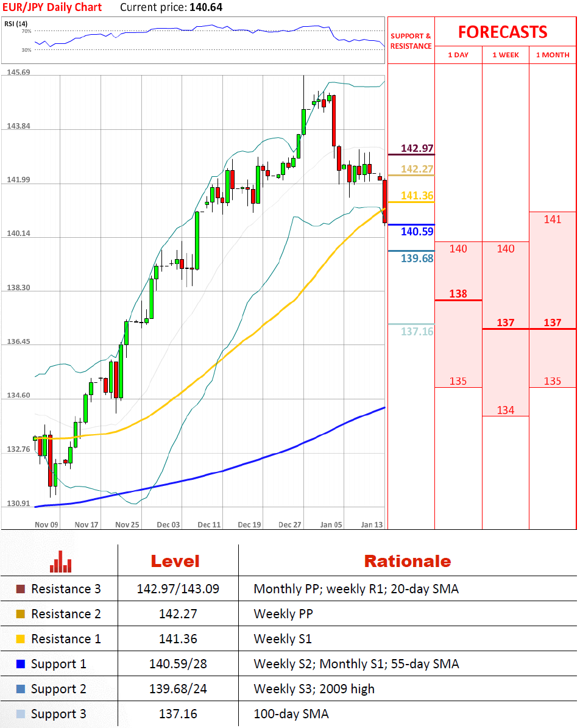Click the Resistance 3 maroon color swatch

[x=21, y=589]
